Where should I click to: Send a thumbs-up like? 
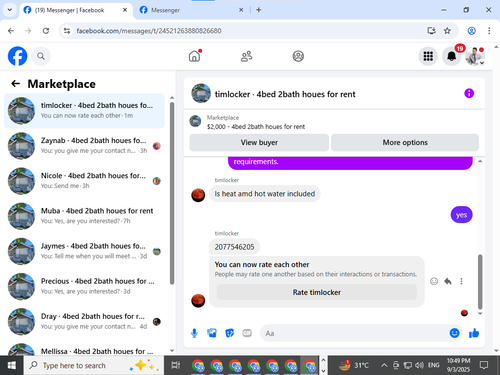(x=474, y=333)
